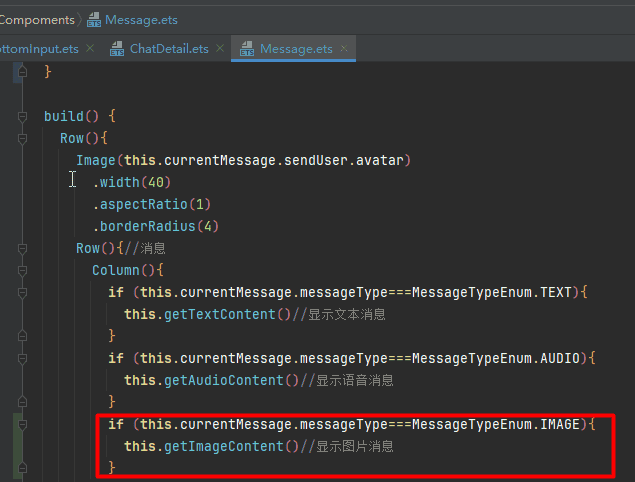Screen dimensions: 635x482
Task: Click the ETS file icon in breadcrumb
Action: [95, 19]
